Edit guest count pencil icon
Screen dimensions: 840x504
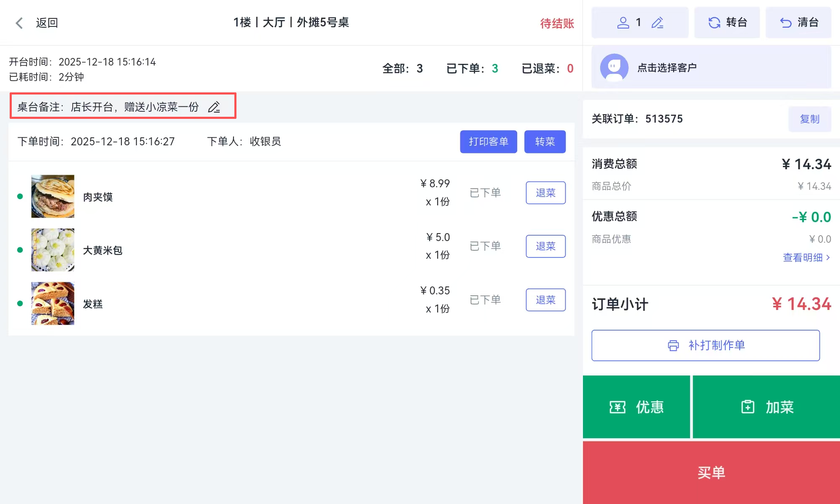click(657, 23)
